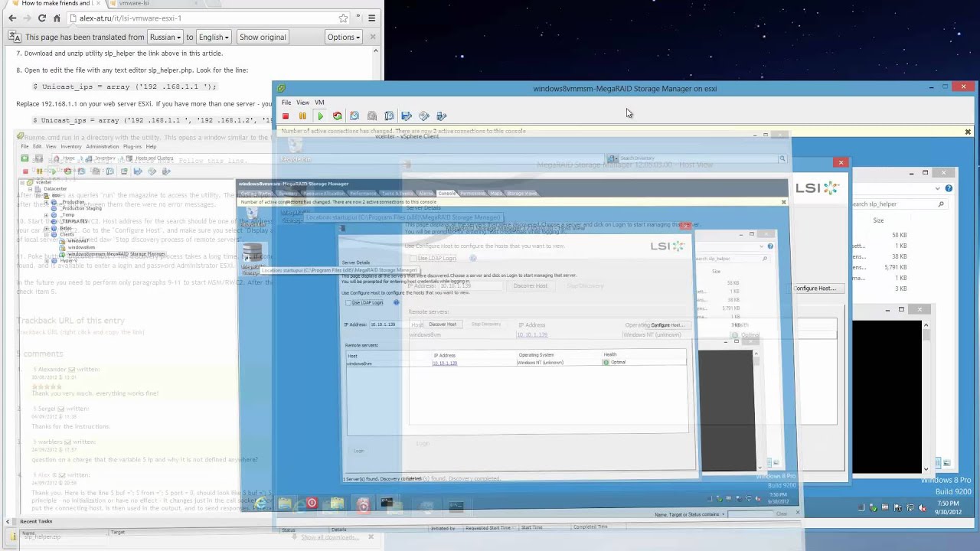Close the downloads bar

(371, 537)
